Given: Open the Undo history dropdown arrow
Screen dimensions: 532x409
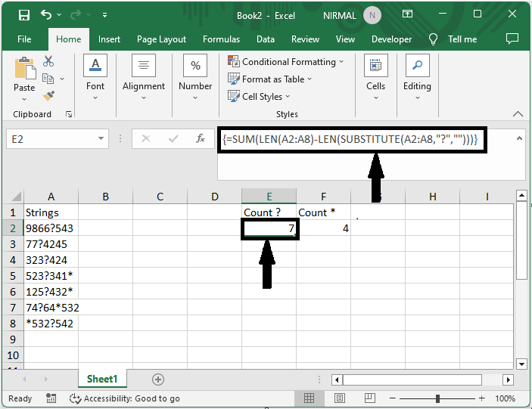Looking at the screenshot, I should [x=59, y=14].
